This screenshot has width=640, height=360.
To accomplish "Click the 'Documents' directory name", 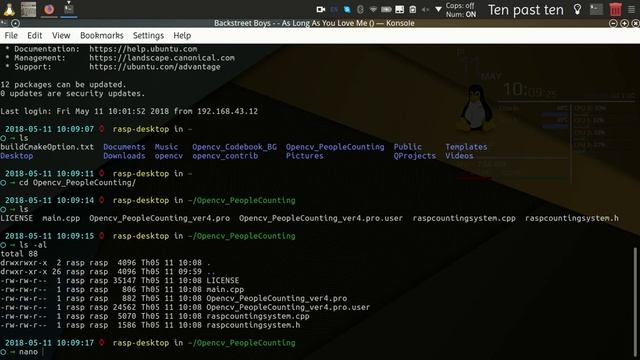I will pyautogui.click(x=124, y=147).
